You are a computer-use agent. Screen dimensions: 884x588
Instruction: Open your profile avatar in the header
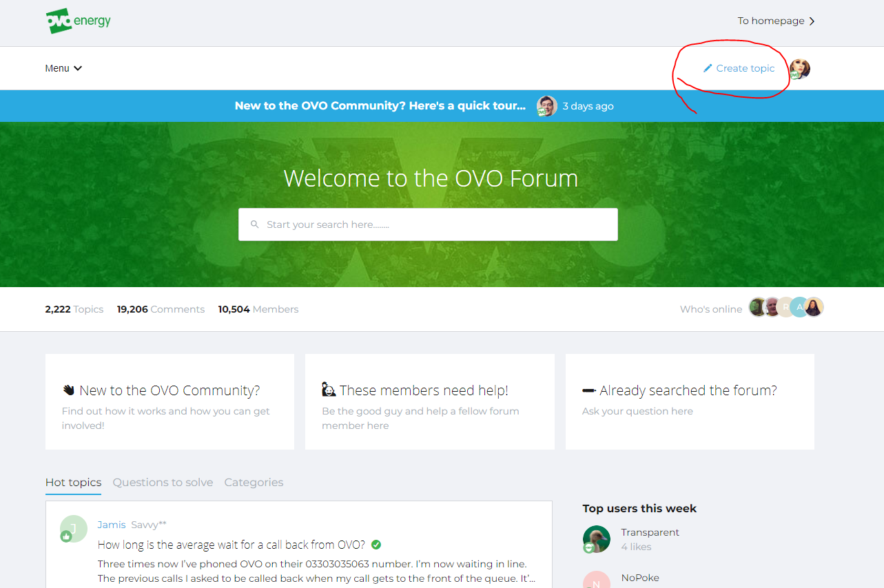pyautogui.click(x=799, y=68)
